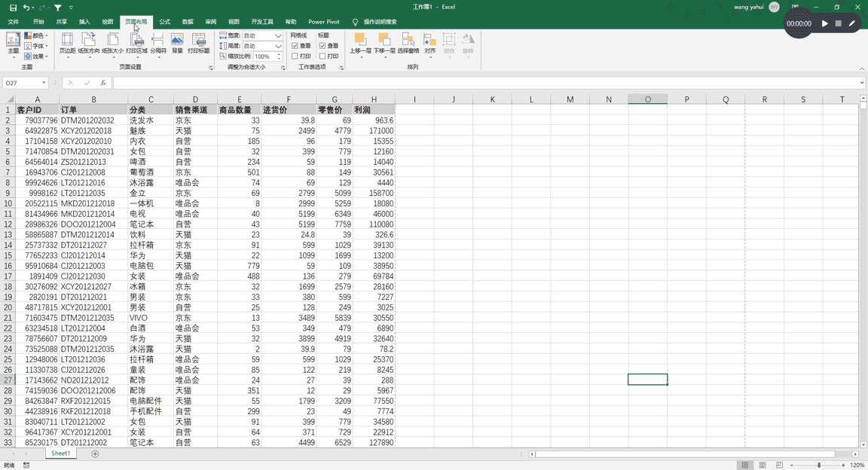
Task: Open the 页边距 margins menu
Action: click(67, 45)
